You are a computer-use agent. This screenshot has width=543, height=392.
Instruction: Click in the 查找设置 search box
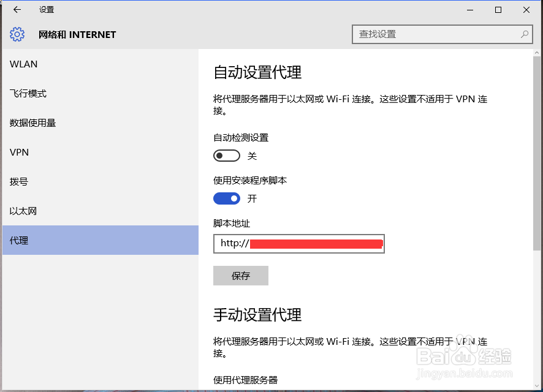coord(442,34)
